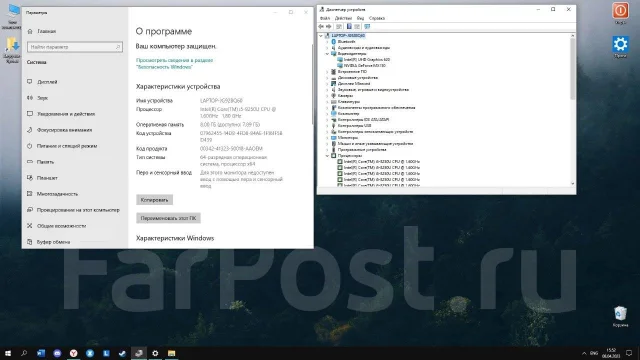Open the Безопасность Windows details link
Viewport: 640px width, 360px height.
(x=174, y=64)
